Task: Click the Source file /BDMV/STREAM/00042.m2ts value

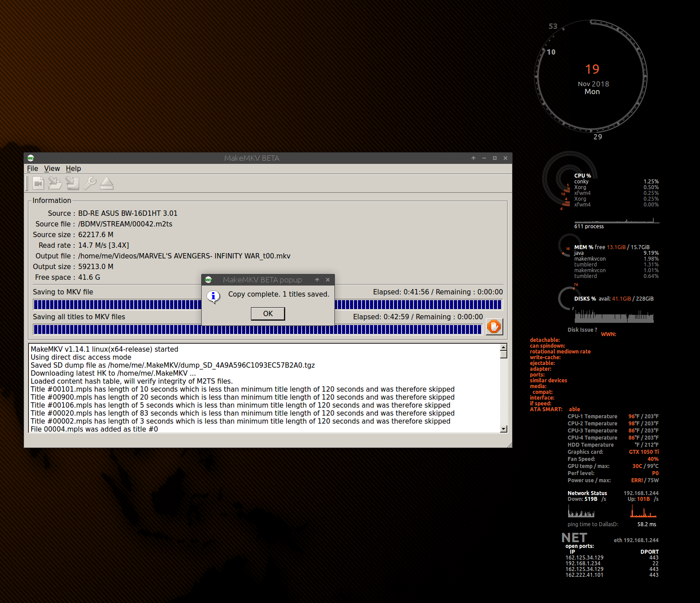Action: click(125, 224)
